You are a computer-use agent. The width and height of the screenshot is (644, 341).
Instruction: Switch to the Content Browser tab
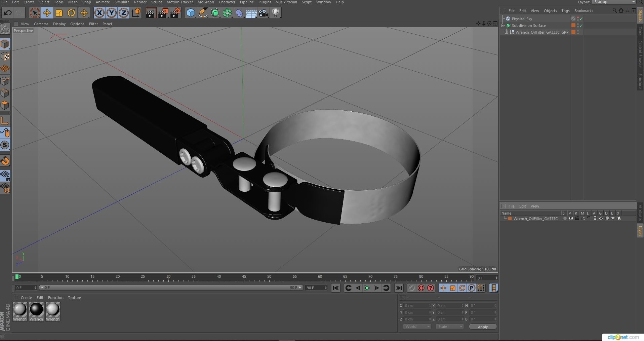640,54
